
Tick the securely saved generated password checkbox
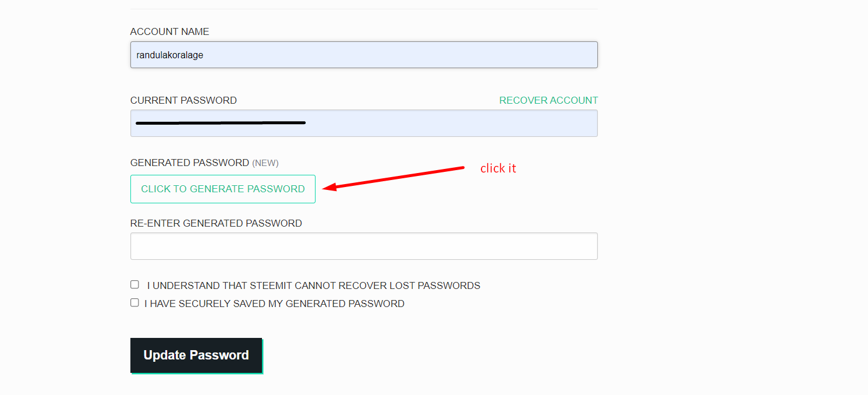(x=135, y=303)
